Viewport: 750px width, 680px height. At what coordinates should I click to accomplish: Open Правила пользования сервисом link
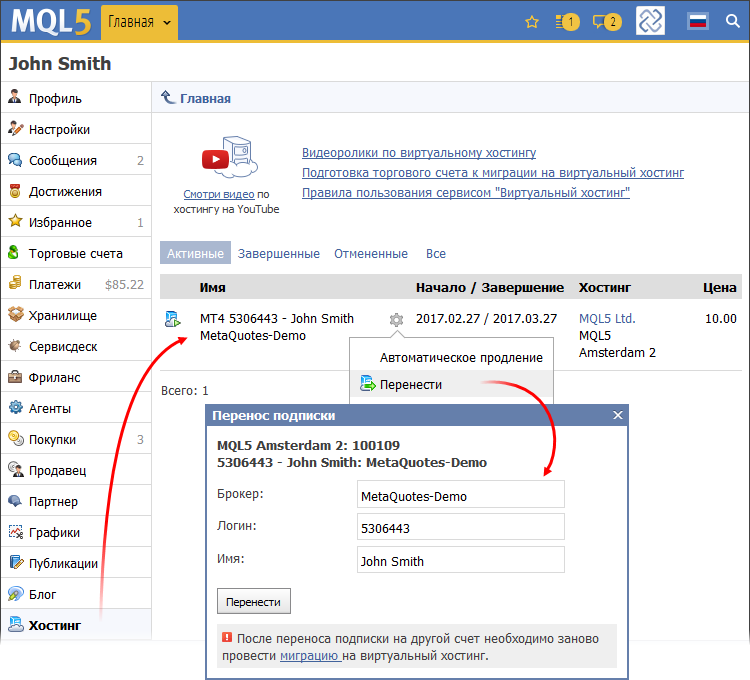[466, 193]
